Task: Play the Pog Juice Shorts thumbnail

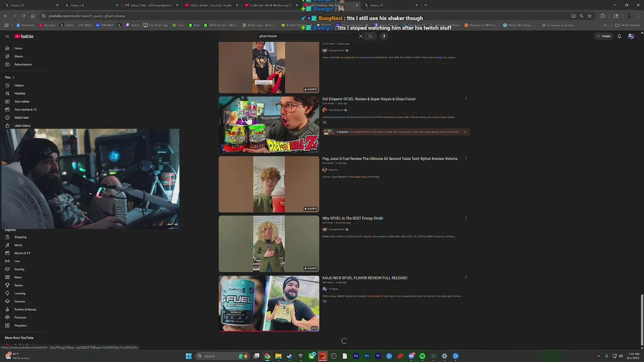Action: pos(269,184)
